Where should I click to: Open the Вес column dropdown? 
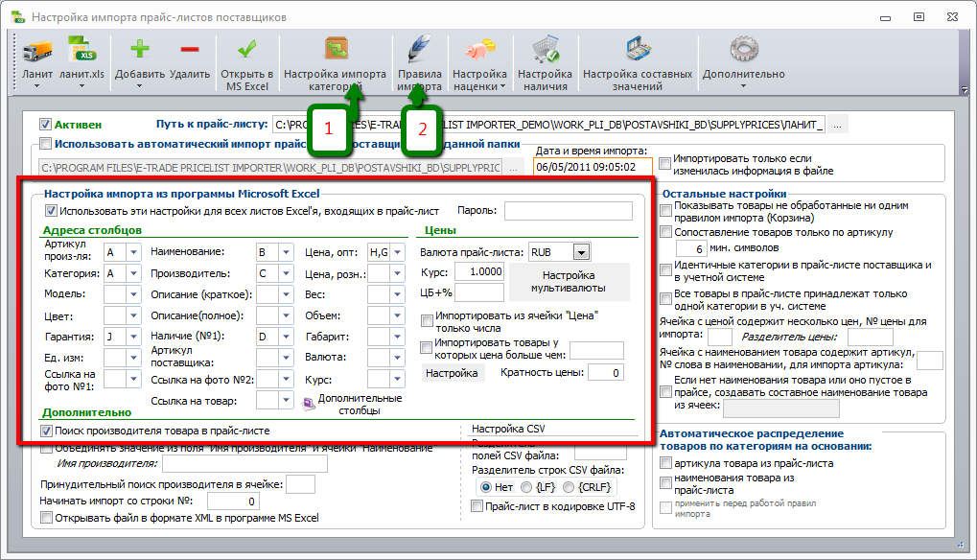[x=398, y=294]
